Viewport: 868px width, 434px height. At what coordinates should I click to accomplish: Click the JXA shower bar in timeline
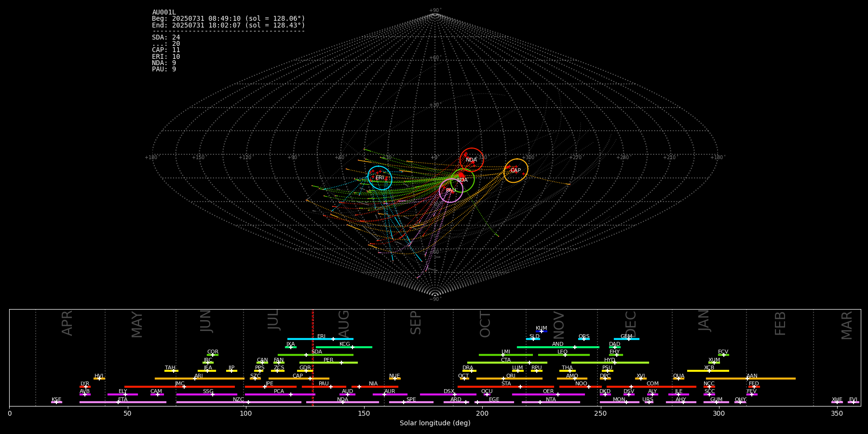291,347
